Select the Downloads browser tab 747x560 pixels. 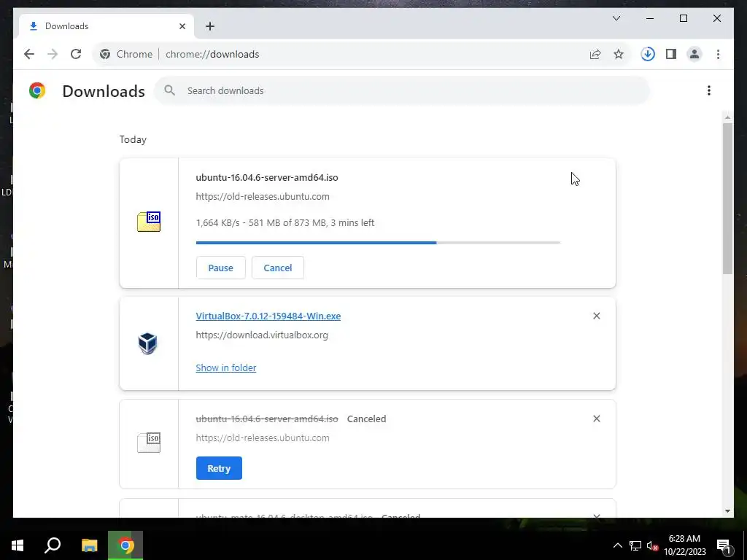[x=107, y=26]
